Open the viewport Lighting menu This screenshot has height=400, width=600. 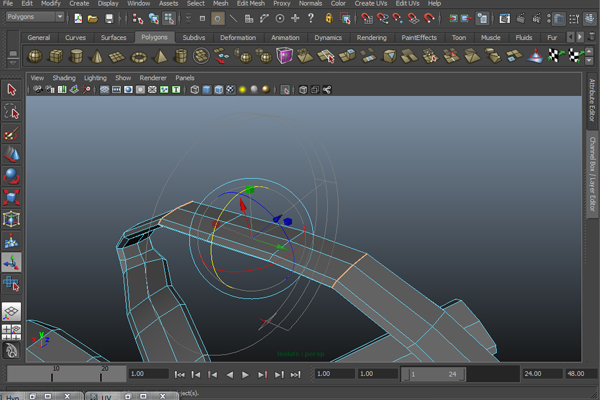95,78
